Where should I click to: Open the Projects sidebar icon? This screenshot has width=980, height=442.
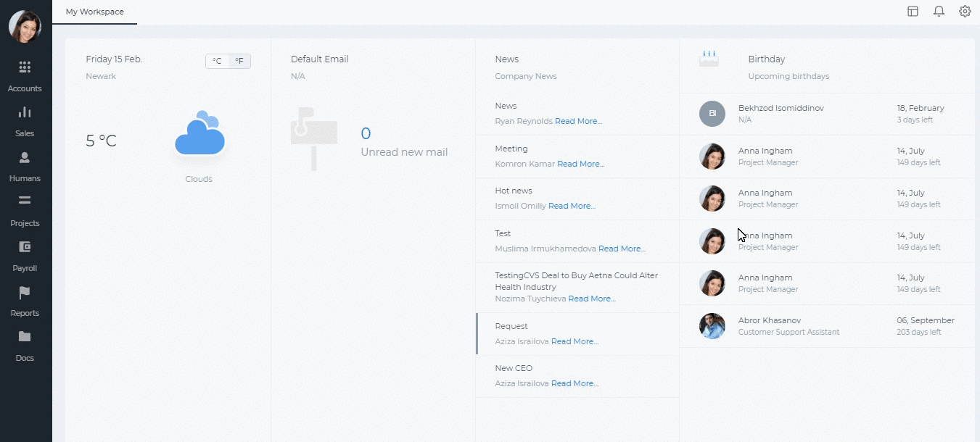(25, 201)
